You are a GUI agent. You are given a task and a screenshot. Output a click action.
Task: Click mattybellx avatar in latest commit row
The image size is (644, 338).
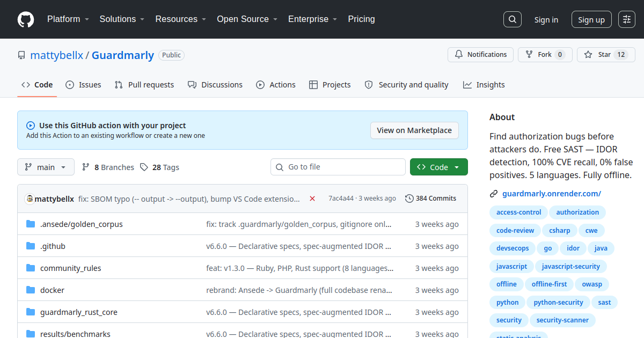[x=30, y=199]
